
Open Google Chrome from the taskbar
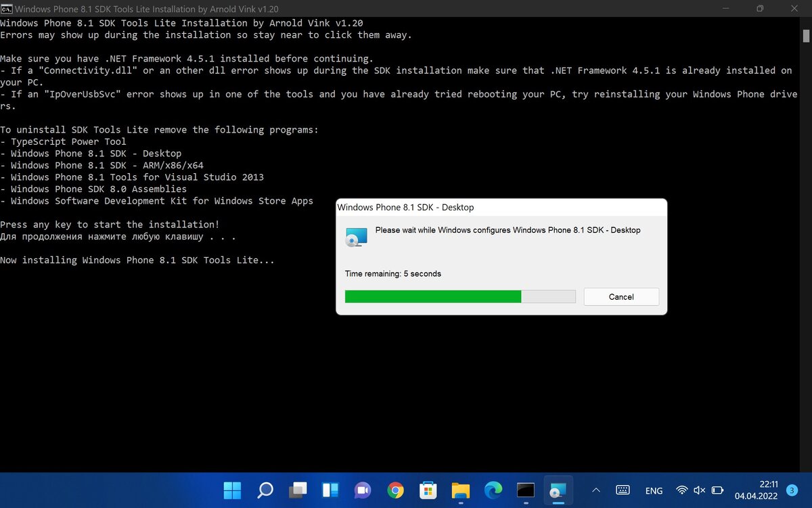(x=396, y=490)
